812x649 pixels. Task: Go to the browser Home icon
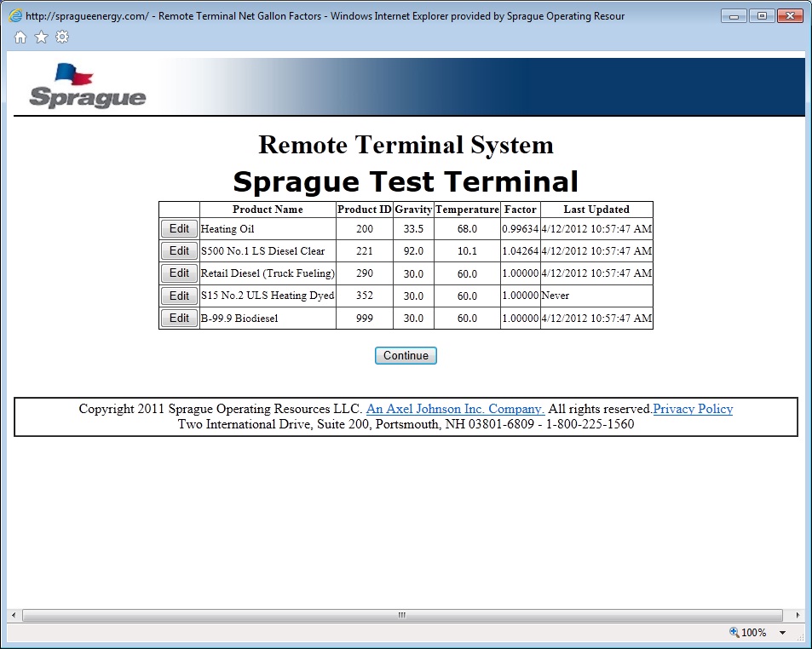20,37
